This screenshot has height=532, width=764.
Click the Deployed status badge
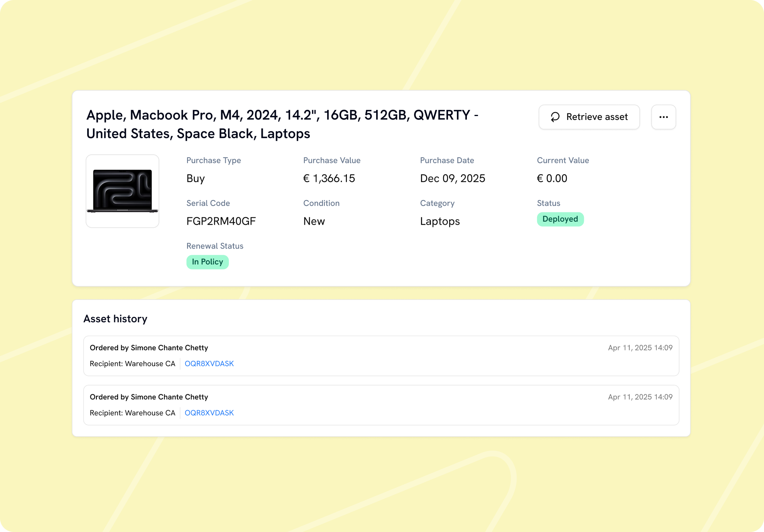[x=560, y=219]
